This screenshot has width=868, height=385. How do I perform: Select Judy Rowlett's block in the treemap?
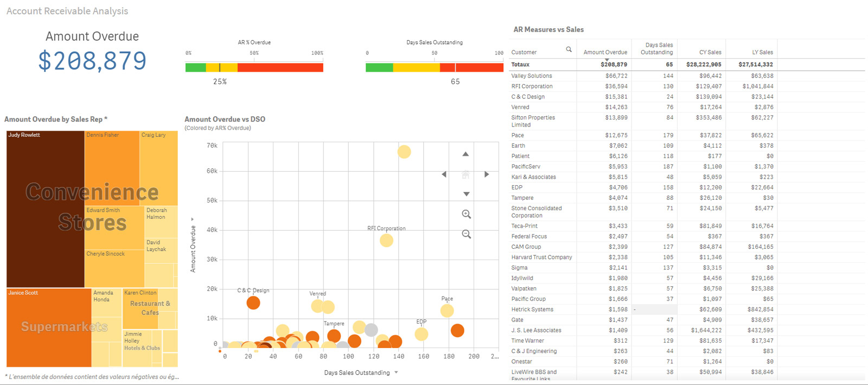point(45,209)
